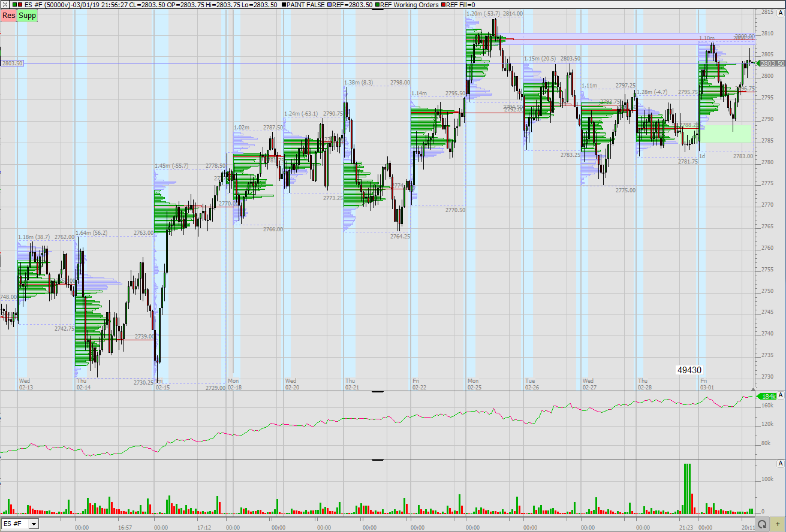
Task: Select the circular refresh icon at bottom right
Action: (x=762, y=524)
